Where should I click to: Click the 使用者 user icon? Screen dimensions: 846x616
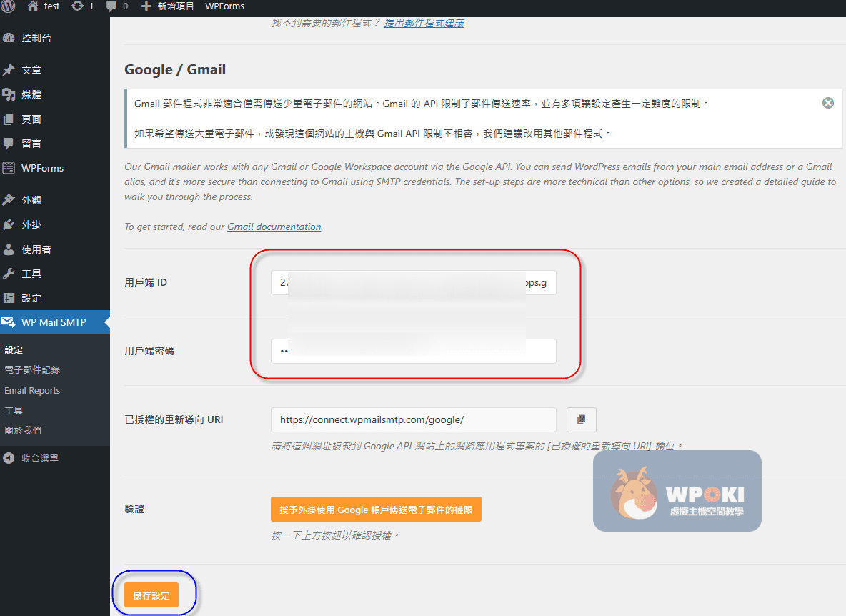(x=9, y=249)
